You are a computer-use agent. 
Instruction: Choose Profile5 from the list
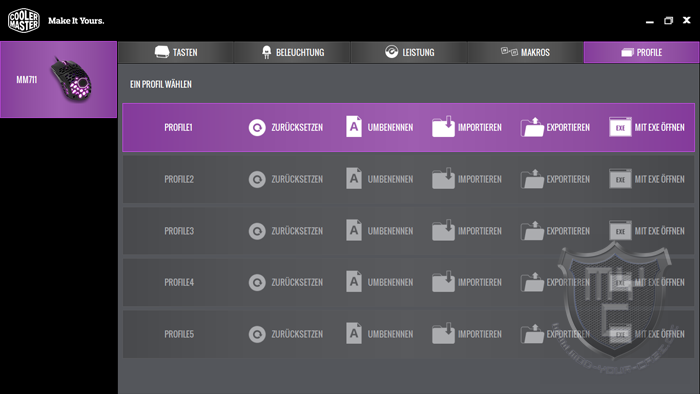click(408, 334)
